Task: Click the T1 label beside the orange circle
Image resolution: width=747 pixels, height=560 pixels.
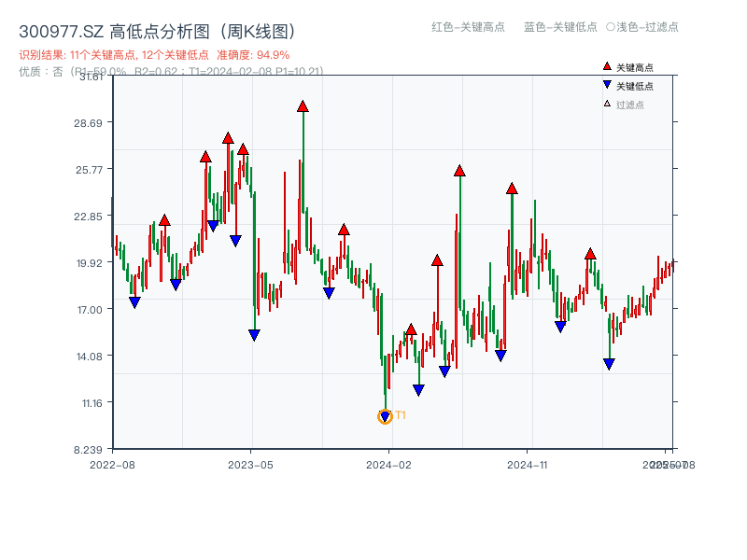Action: coord(400,413)
